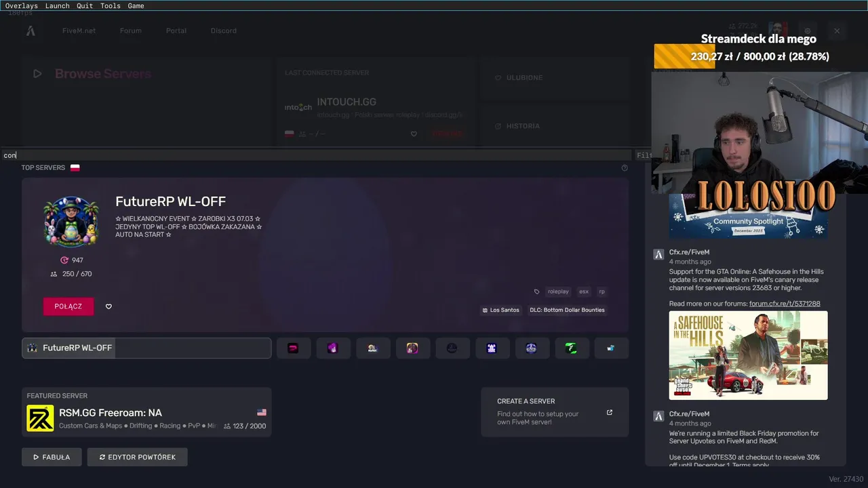This screenshot has width=868, height=488.
Task: Open the Tools menu
Action: pyautogui.click(x=111, y=5)
